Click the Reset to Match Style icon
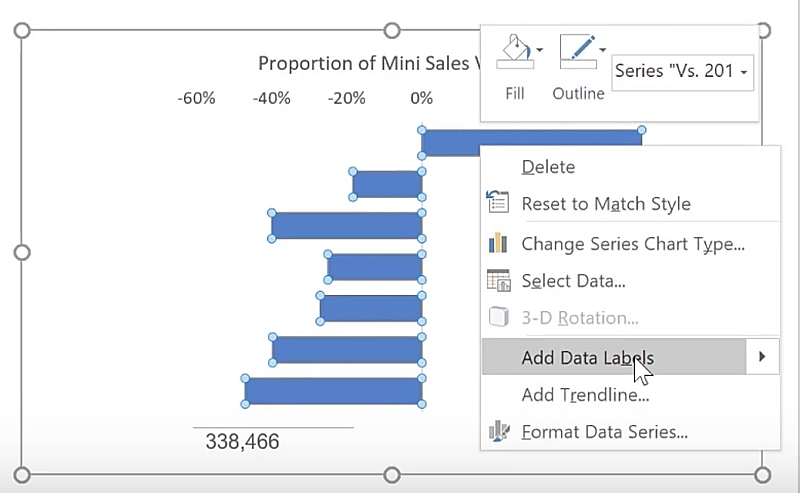800x493 pixels. 498,203
